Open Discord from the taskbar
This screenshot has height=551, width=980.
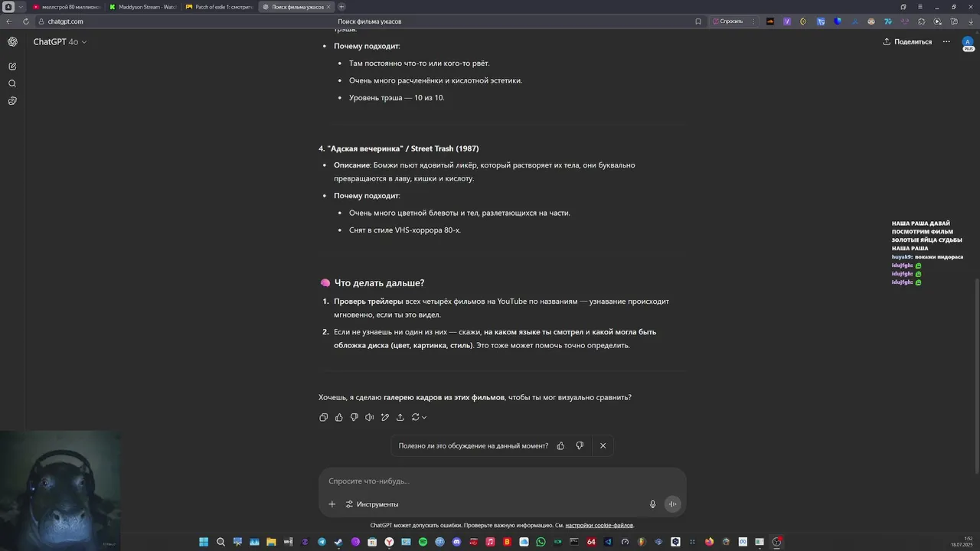456,542
